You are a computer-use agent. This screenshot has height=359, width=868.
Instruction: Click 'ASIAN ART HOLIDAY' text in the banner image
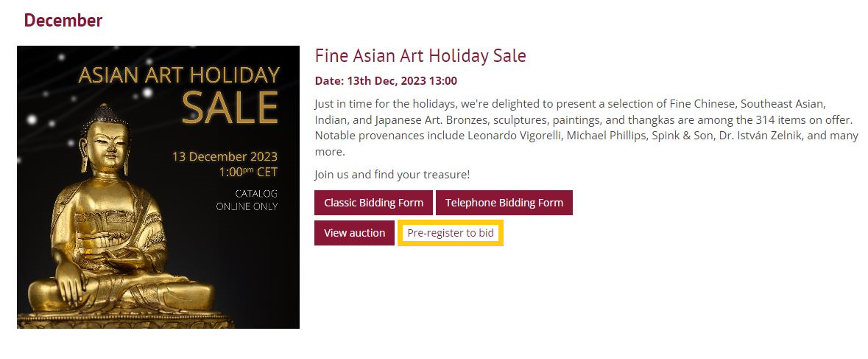pyautogui.click(x=179, y=75)
